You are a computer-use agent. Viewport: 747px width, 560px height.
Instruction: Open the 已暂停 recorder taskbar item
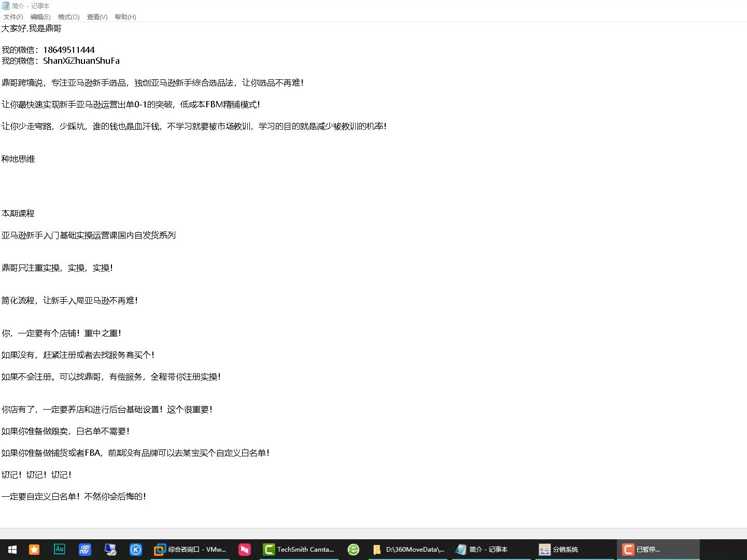tap(657, 550)
